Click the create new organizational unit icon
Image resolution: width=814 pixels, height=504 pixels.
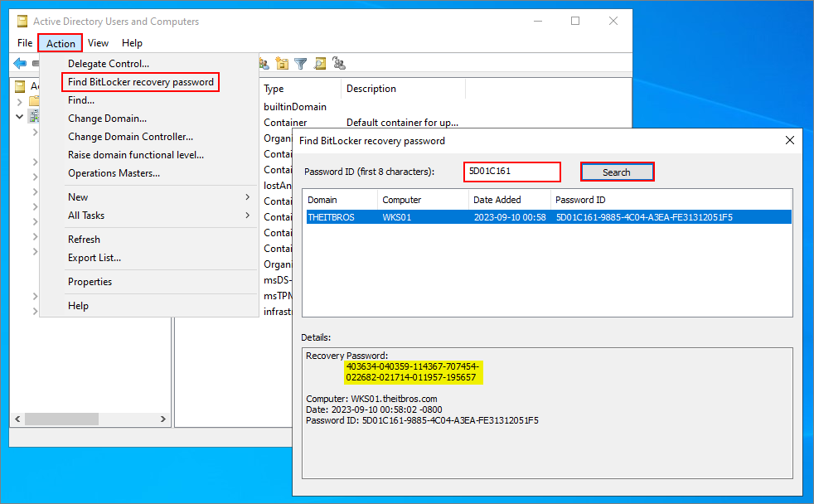point(282,63)
